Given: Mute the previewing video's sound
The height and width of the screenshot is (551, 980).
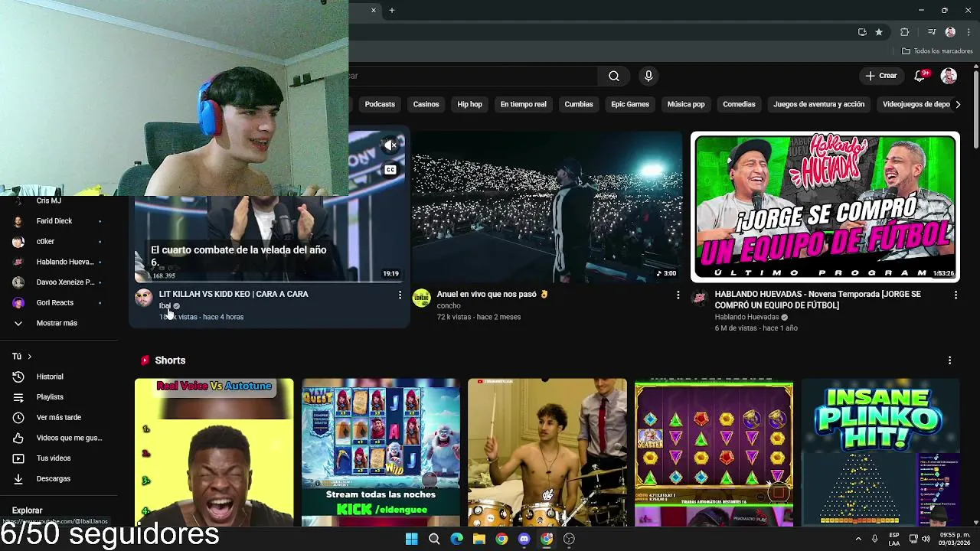Looking at the screenshot, I should (390, 145).
